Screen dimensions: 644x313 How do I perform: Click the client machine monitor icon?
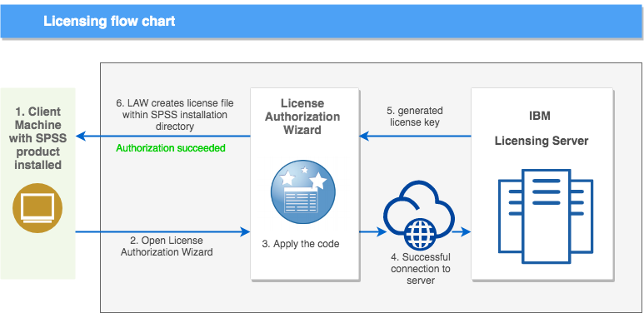37,208
